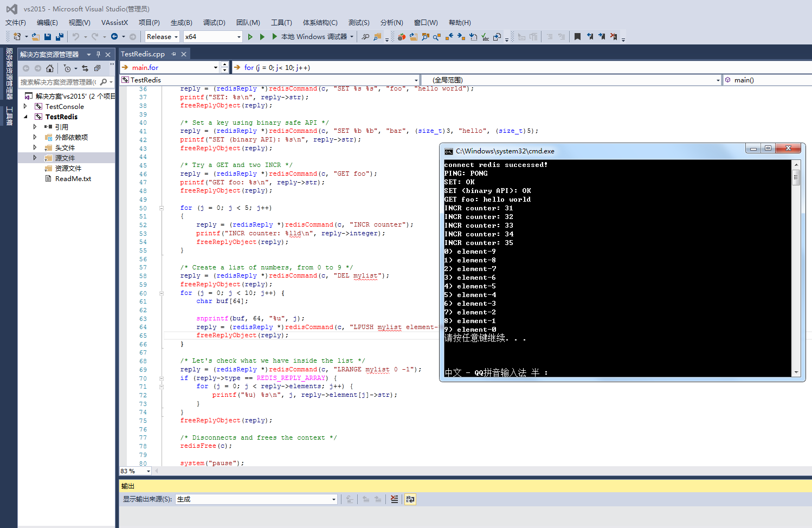Click the Undo arrow icon

click(x=76, y=36)
